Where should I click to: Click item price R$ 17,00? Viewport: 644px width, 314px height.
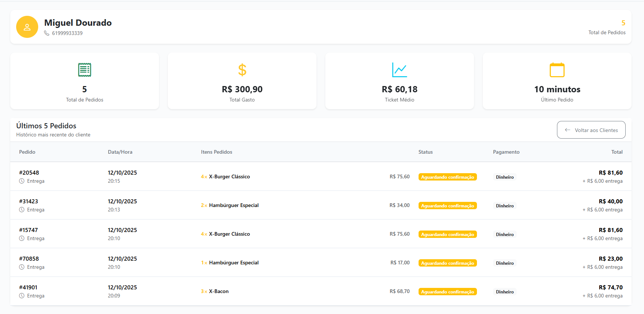click(x=400, y=263)
